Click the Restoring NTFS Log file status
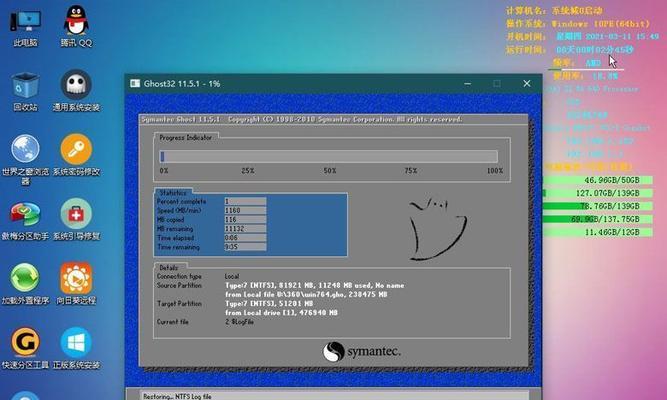Image resolution: width=667 pixels, height=400 pixels. [x=177, y=396]
